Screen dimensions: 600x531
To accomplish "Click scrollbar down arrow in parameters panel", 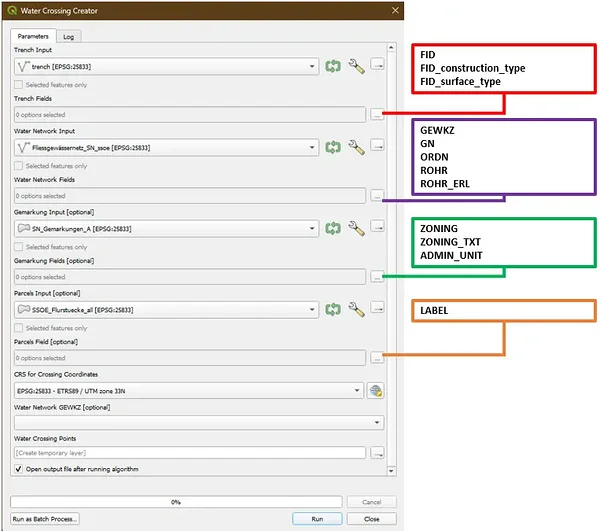I will (x=391, y=471).
